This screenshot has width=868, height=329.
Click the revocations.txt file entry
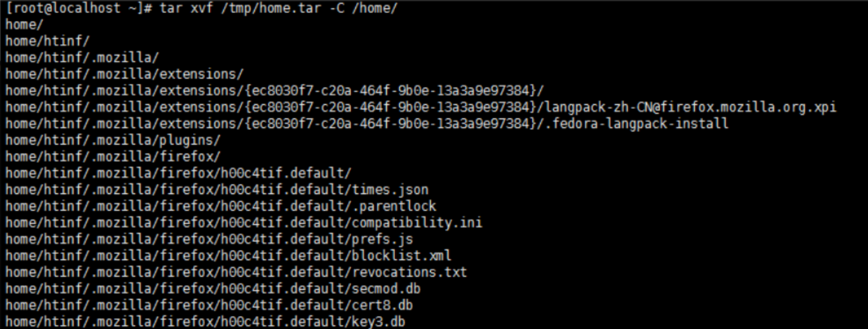click(409, 273)
